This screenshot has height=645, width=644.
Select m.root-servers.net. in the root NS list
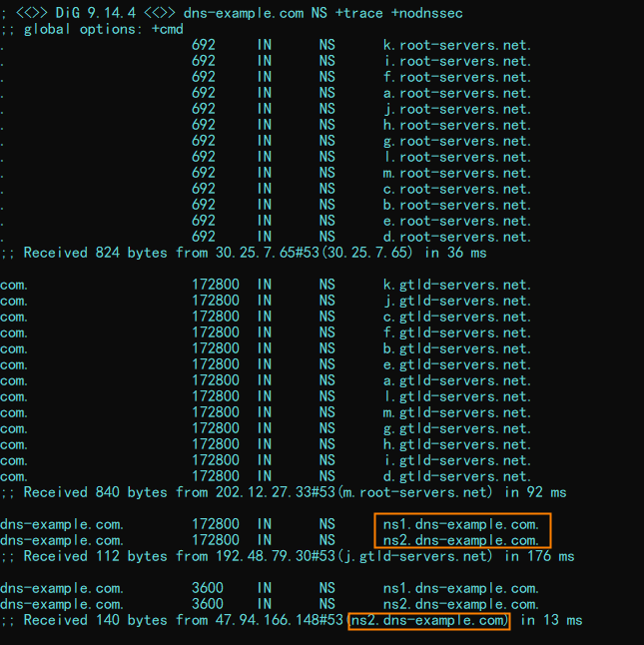[457, 173]
